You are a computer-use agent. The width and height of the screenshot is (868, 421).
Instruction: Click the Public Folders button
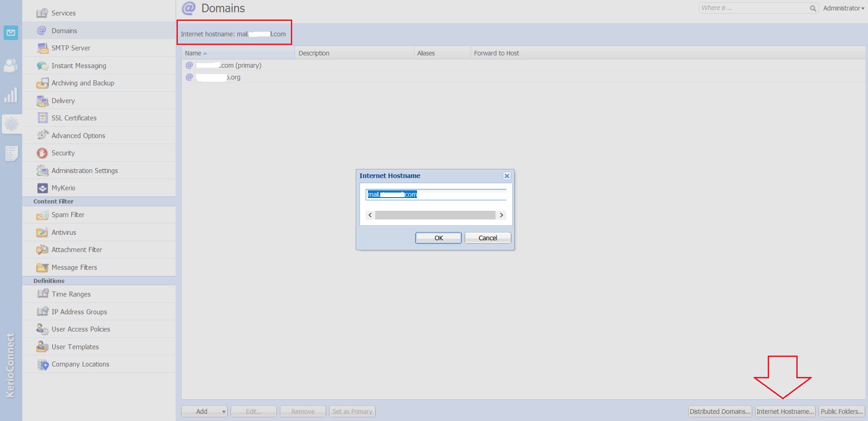pos(842,411)
